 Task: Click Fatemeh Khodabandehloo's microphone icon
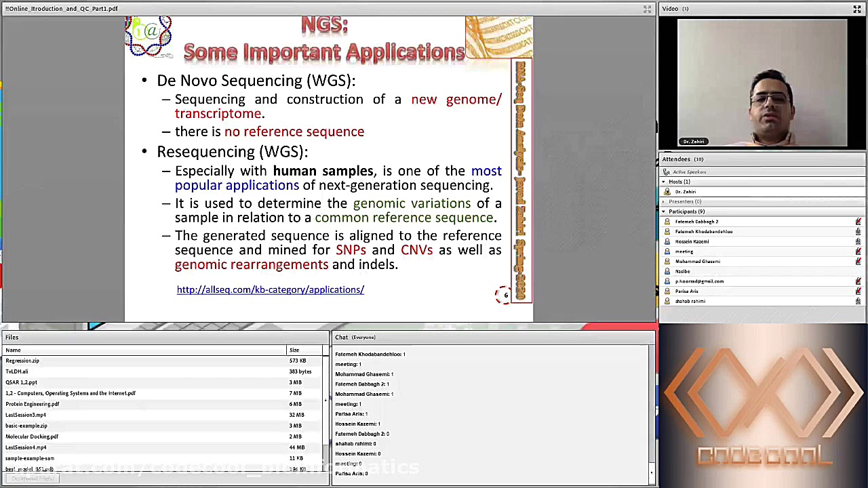click(x=858, y=232)
